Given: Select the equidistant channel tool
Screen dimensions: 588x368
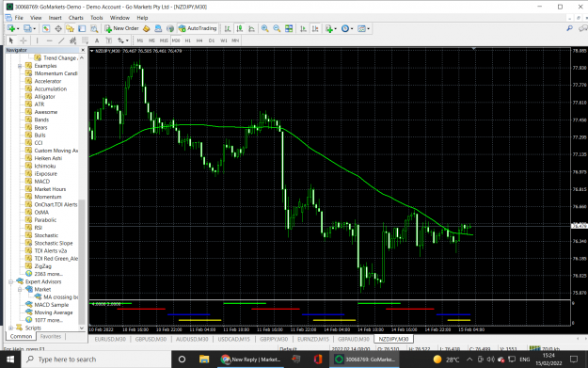Looking at the screenshot, I should coord(73,40).
